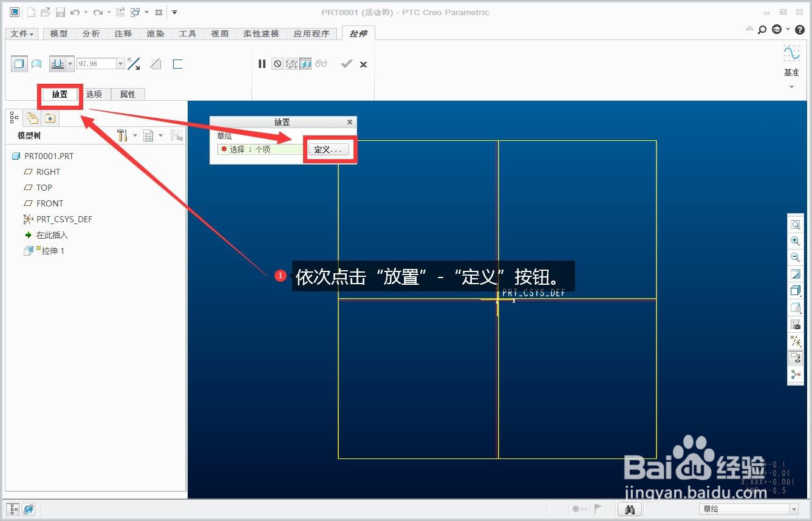Expand the quick access toolbar customize arrow
812x521 pixels.
(174, 12)
